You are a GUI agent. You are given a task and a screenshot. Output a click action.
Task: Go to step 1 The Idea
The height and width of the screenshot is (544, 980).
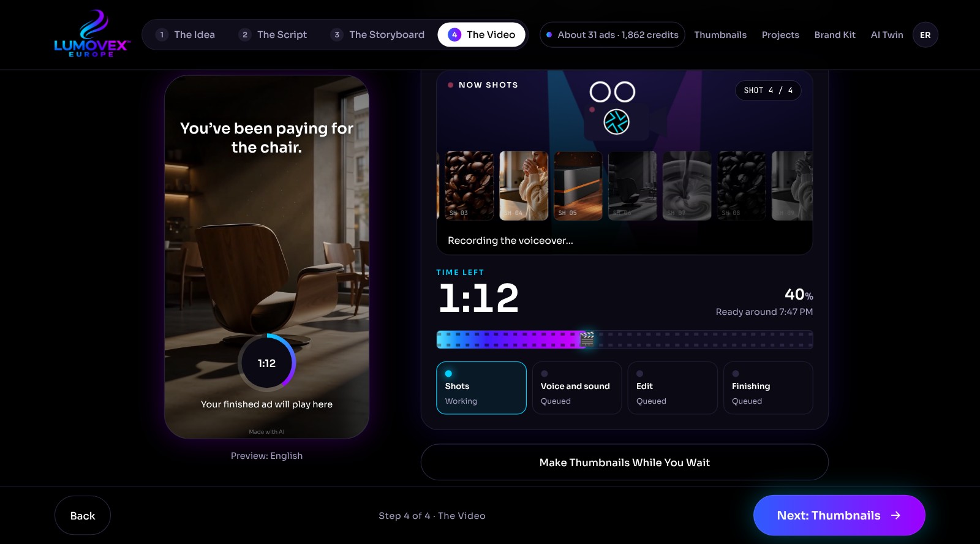pos(186,35)
